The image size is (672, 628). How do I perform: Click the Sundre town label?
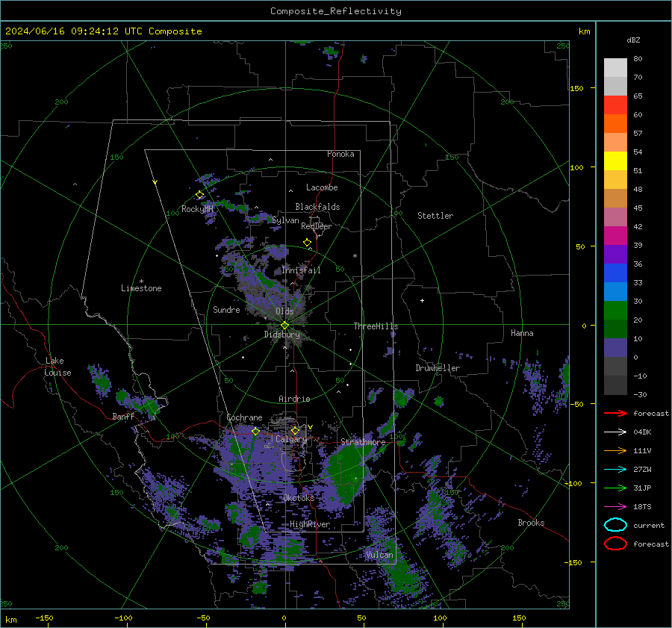click(226, 309)
